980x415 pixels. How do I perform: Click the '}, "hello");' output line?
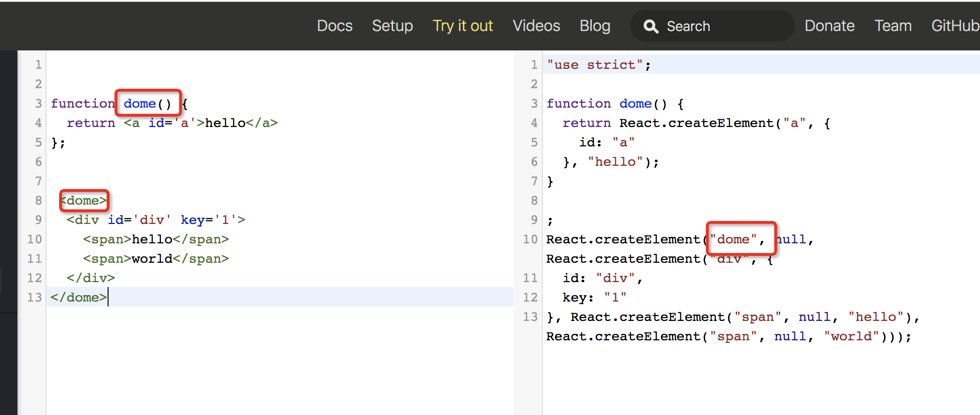[x=611, y=162]
